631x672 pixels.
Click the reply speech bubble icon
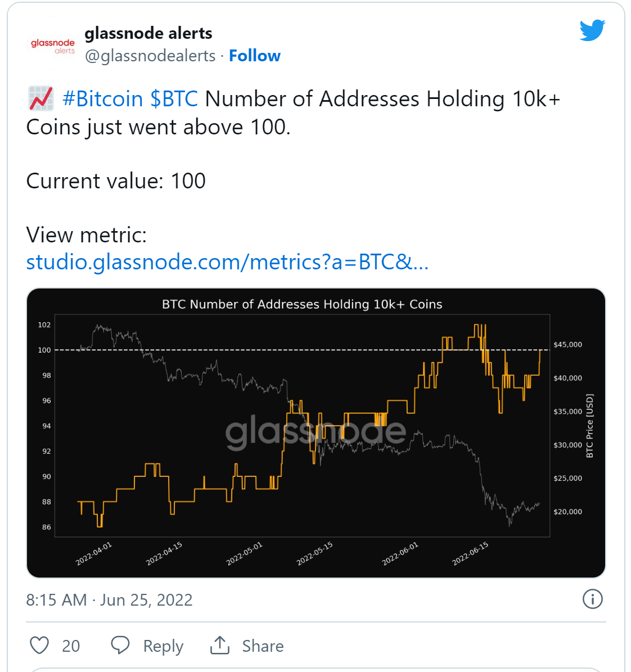pos(120,645)
